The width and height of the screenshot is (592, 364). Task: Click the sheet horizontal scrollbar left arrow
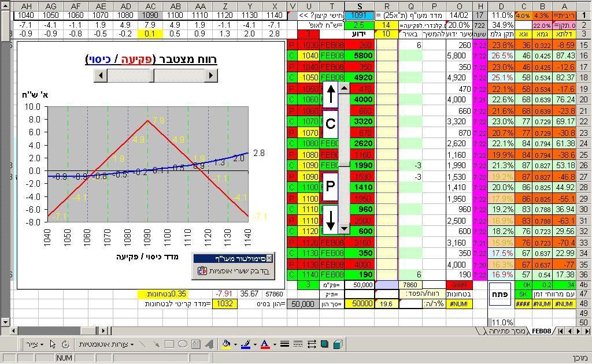(x=14, y=331)
